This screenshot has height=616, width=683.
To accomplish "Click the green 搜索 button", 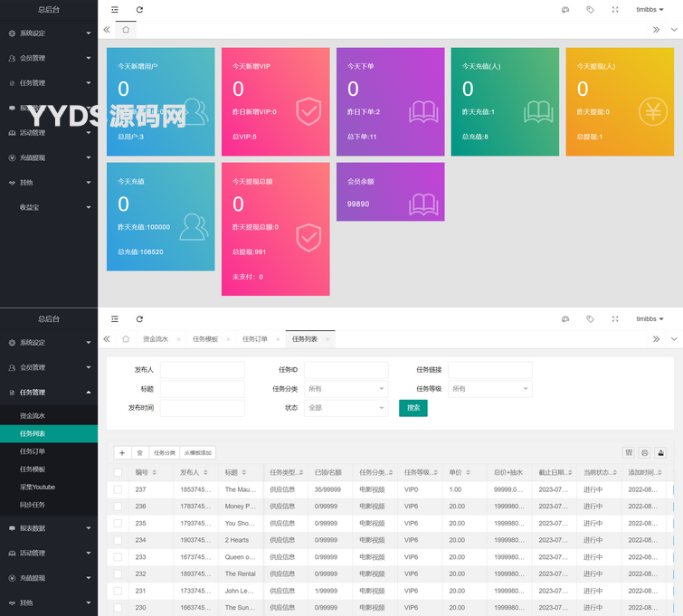I will (x=413, y=408).
